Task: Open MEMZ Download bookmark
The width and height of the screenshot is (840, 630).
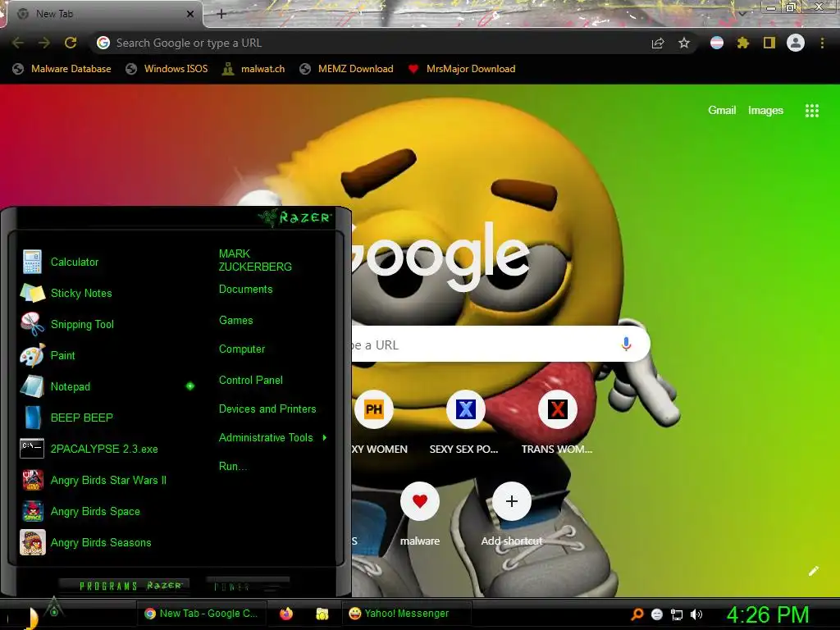Action: tap(347, 69)
